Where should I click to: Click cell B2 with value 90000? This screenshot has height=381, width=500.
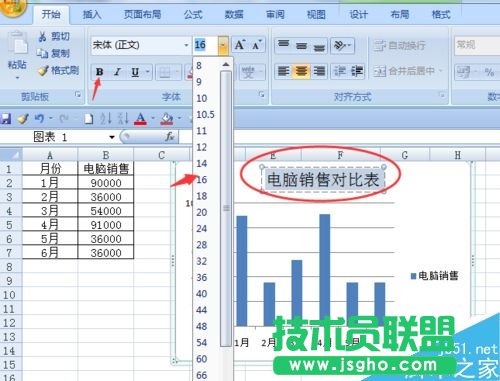(x=106, y=183)
